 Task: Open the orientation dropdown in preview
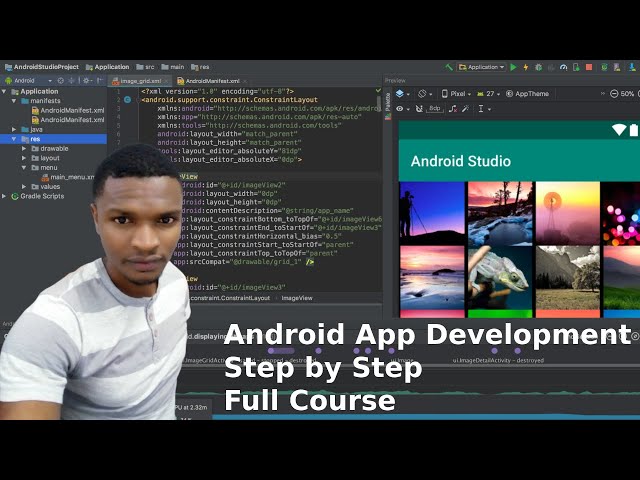[425, 94]
